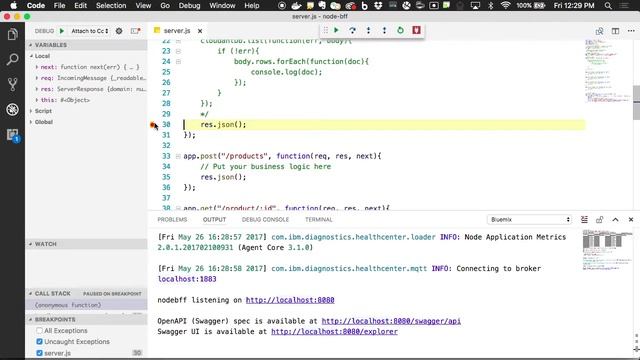Open the localhost:8080/swagger/api link
Image resolution: width=640 pixels, height=360 pixels.
coord(391,321)
